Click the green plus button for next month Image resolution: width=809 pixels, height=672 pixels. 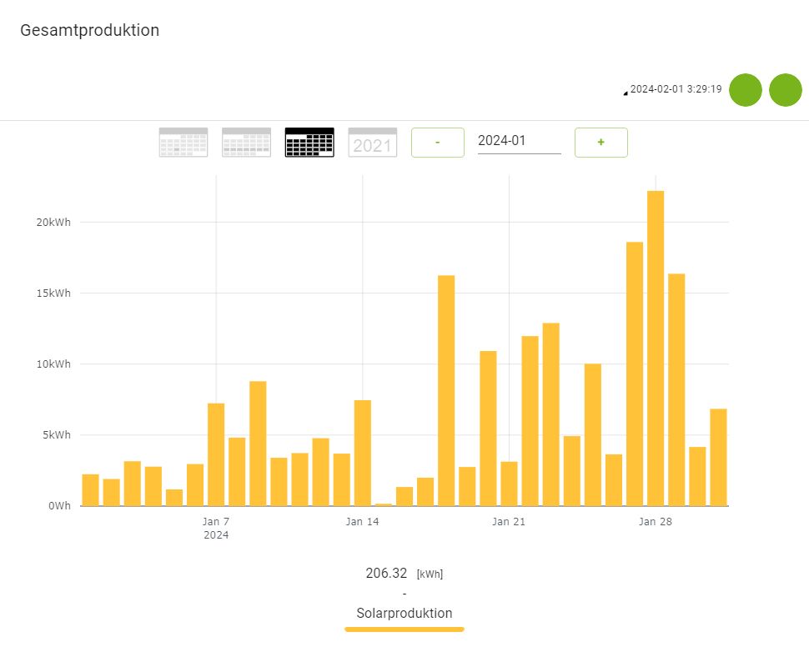(x=601, y=143)
